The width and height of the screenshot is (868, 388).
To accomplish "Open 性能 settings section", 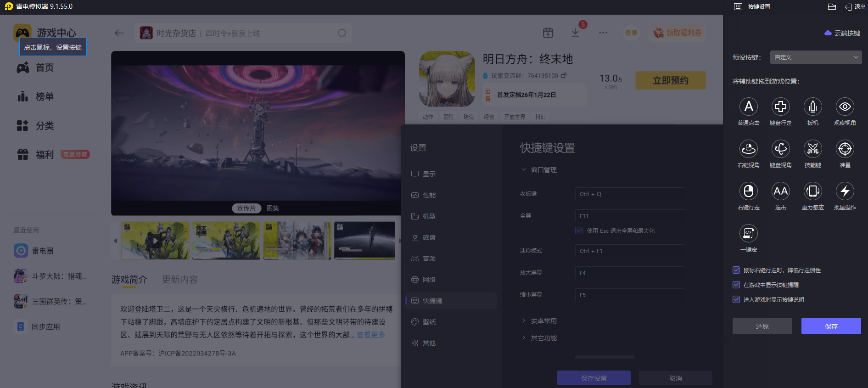I will pyautogui.click(x=451, y=195).
